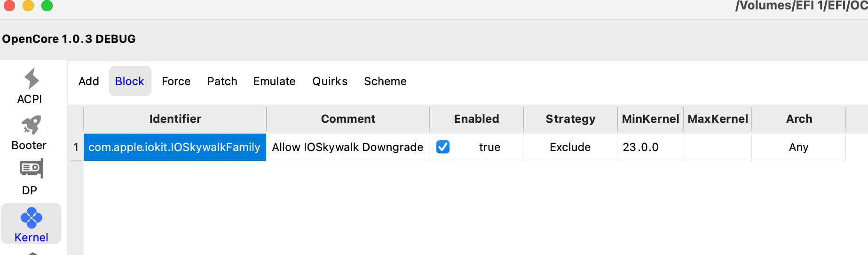Screen dimensions: 868x255
Task: Uncheck the Enabled checkbox for IOSkywalkFamily
Action: tap(443, 147)
